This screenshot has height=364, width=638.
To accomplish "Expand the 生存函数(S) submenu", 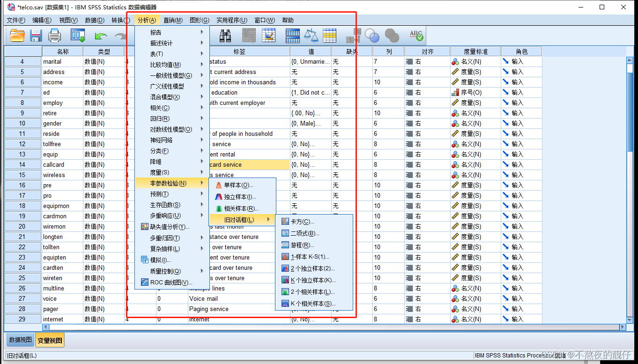I will 172,205.
